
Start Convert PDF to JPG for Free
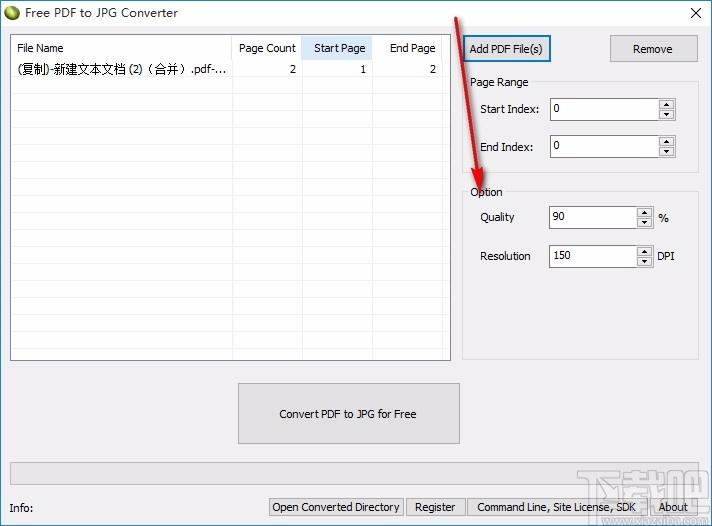point(348,413)
